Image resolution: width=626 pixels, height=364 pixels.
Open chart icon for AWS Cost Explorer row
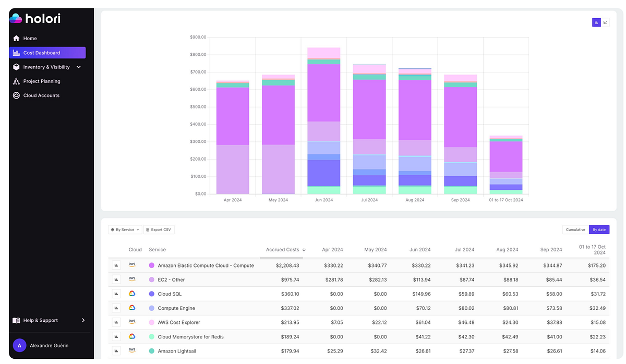(x=116, y=322)
